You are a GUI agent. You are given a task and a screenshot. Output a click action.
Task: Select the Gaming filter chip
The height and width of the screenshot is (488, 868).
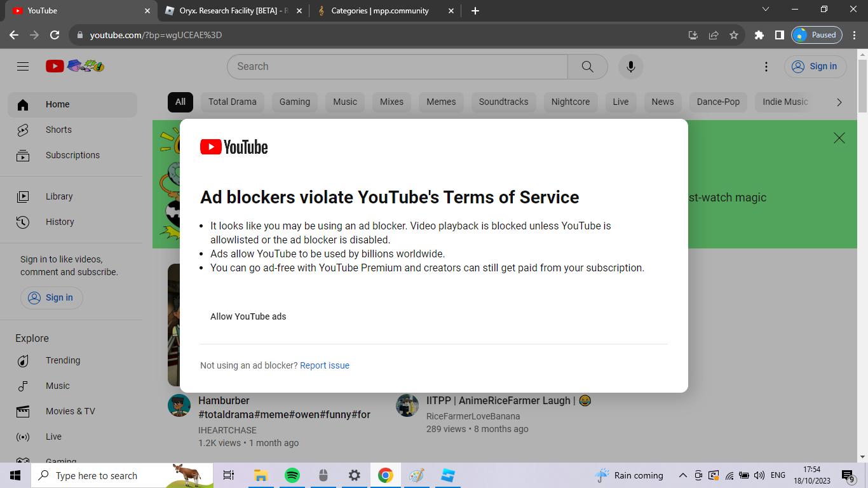pos(295,102)
